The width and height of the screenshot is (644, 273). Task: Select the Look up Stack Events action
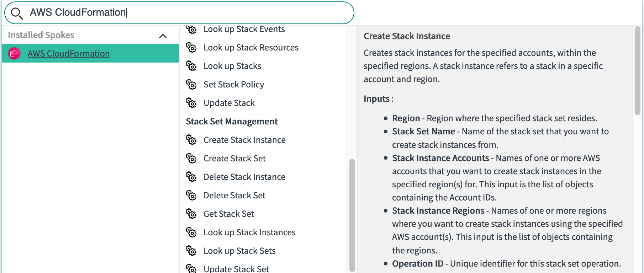244,29
